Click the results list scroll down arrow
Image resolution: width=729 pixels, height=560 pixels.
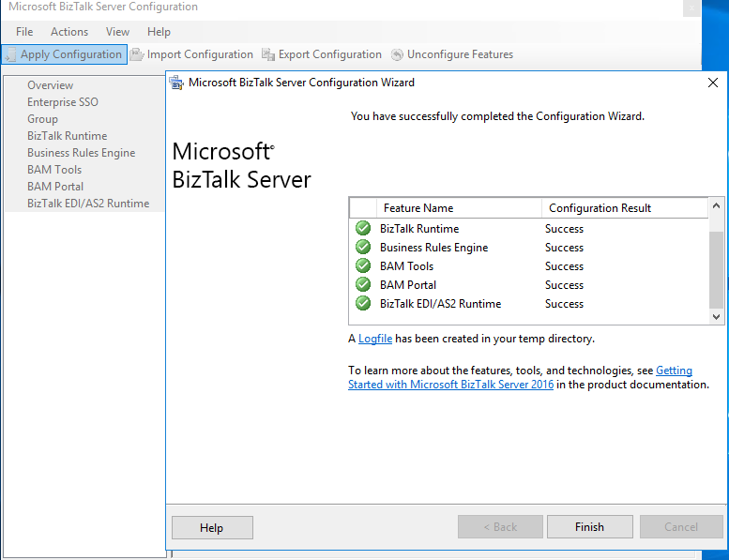pos(717,317)
